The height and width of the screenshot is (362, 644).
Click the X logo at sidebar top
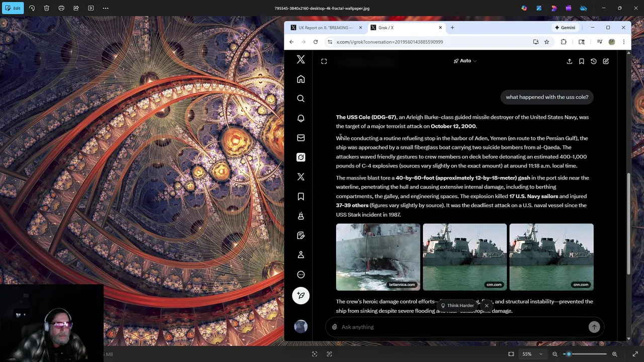click(301, 60)
